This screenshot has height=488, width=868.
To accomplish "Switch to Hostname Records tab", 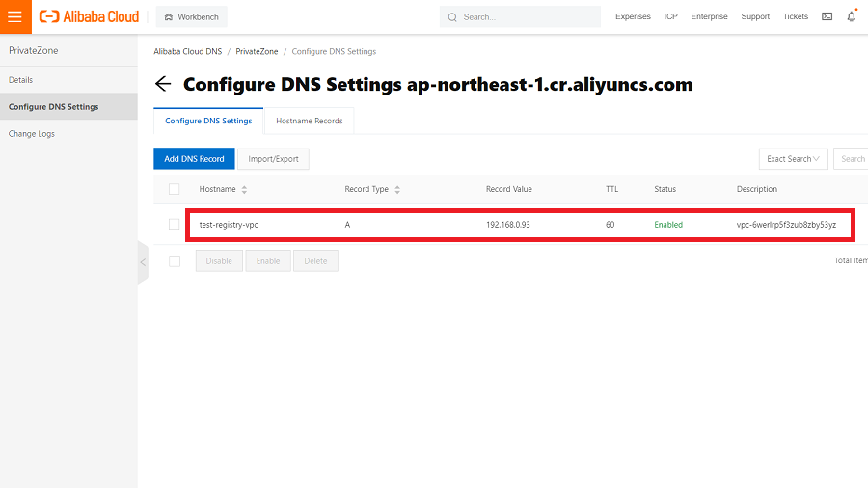I will [x=309, y=121].
